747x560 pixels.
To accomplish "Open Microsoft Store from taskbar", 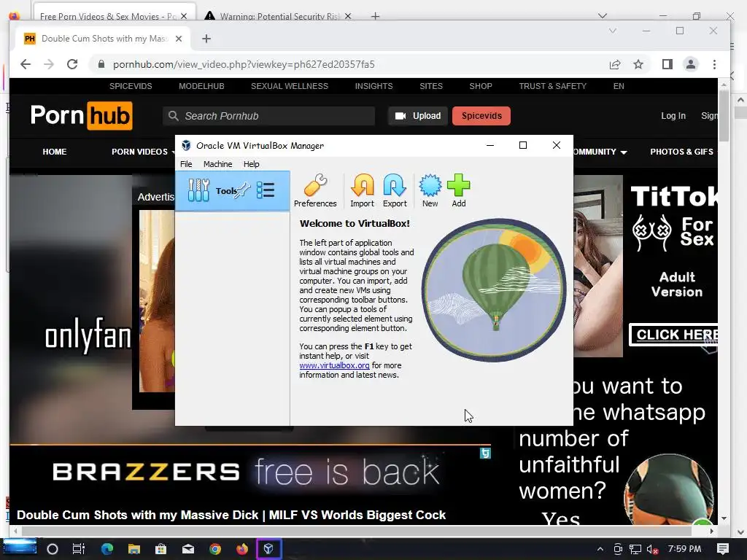I will pyautogui.click(x=161, y=549).
